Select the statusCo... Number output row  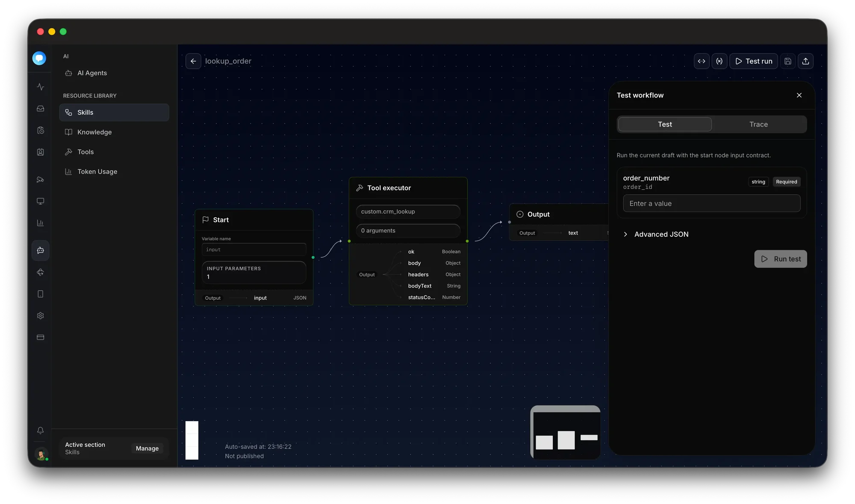click(433, 298)
